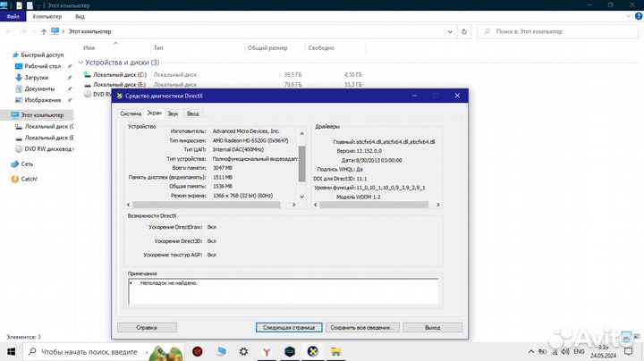Click the Сеть network icon in sidebar
Viewport: 644px width, 361px height.
tap(27, 164)
